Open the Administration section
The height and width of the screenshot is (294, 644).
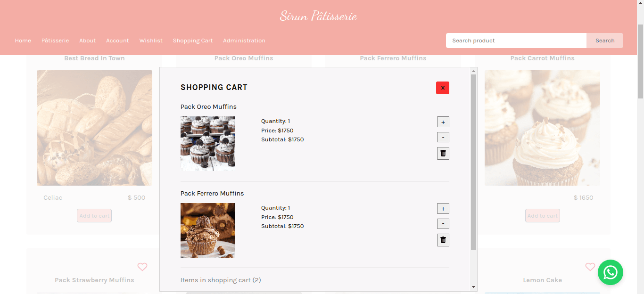(244, 41)
